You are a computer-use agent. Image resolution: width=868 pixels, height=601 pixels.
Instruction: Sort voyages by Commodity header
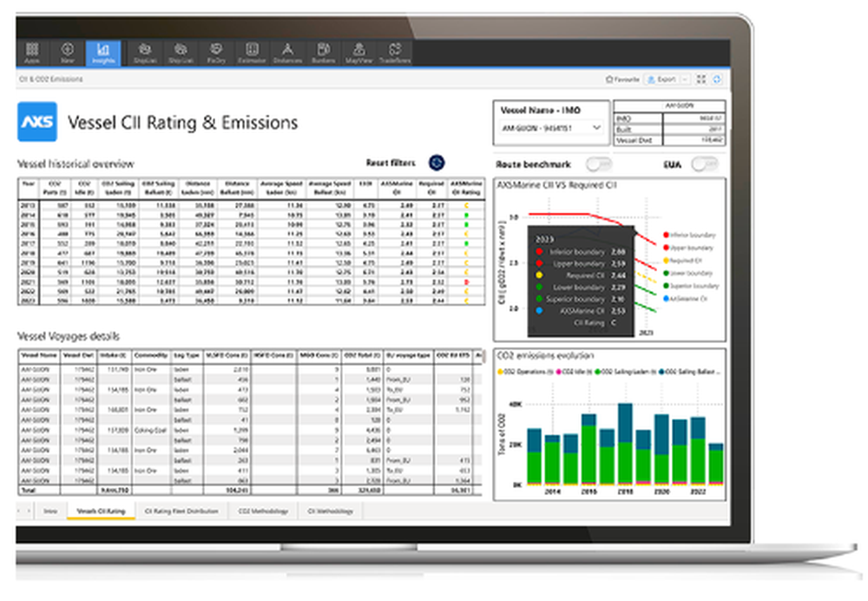(x=151, y=355)
